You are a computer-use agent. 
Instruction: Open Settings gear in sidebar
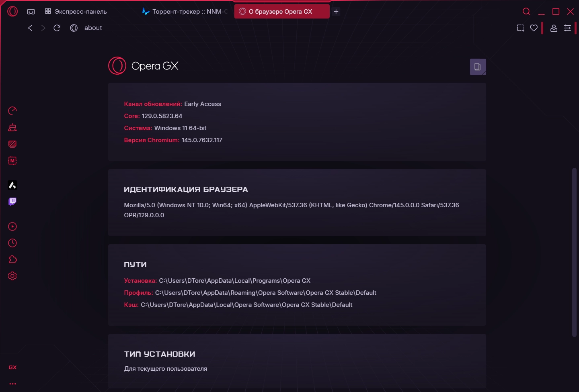(12, 276)
